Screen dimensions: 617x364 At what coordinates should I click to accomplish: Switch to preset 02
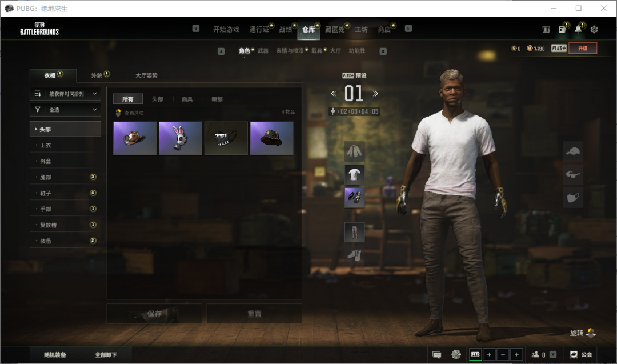pyautogui.click(x=344, y=111)
